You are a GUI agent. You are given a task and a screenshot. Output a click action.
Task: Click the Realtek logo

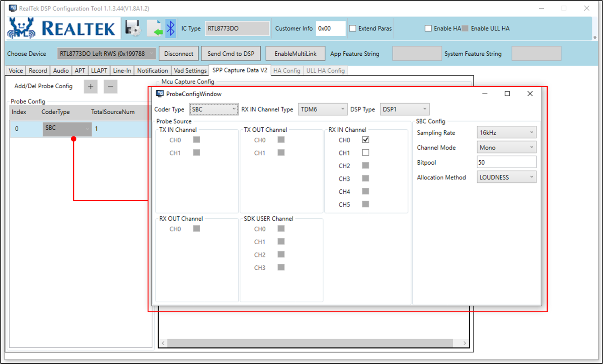63,28
